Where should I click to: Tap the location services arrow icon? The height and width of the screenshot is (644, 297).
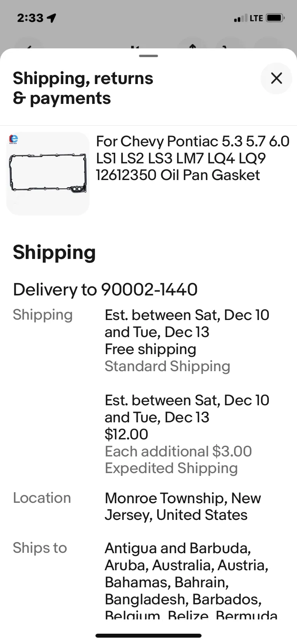[x=51, y=18]
